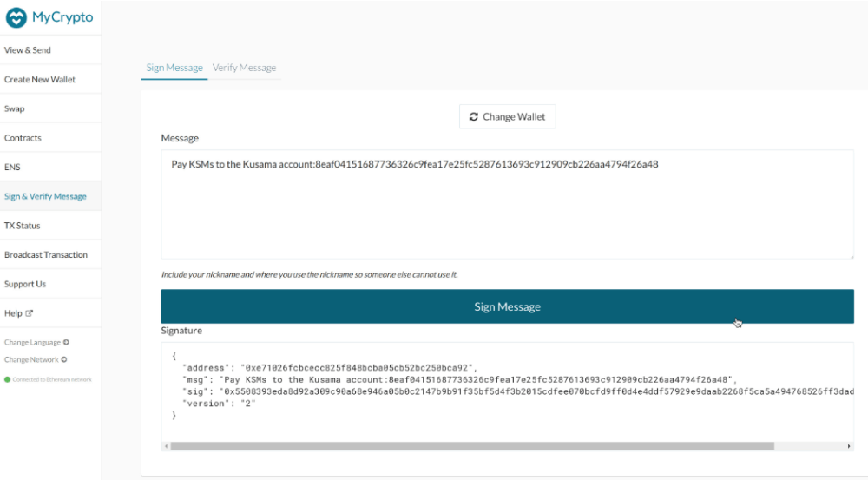Click the "address" line in signature JSON
The image size is (868, 480).
[330, 368]
